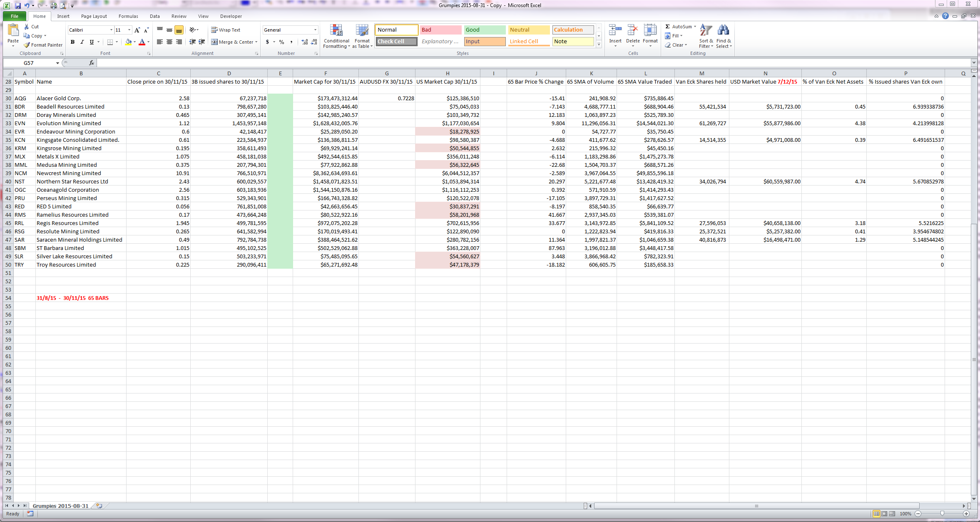Toggle Italic formatting

82,42
